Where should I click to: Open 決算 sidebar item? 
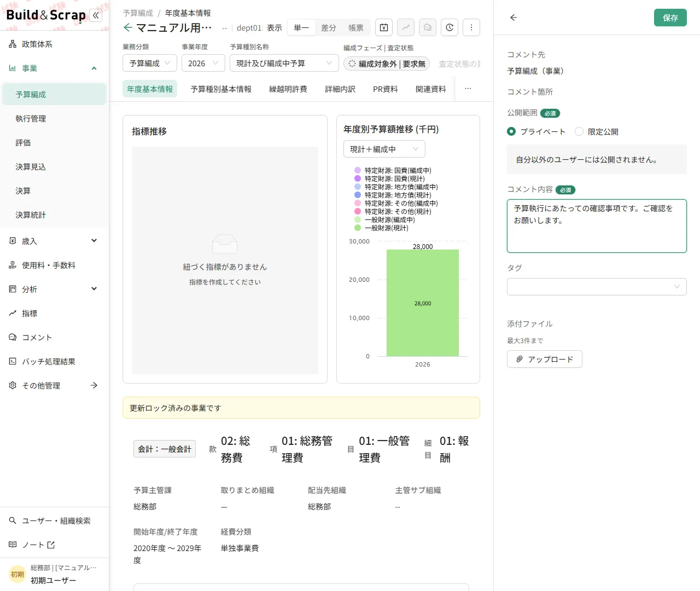[54, 191]
